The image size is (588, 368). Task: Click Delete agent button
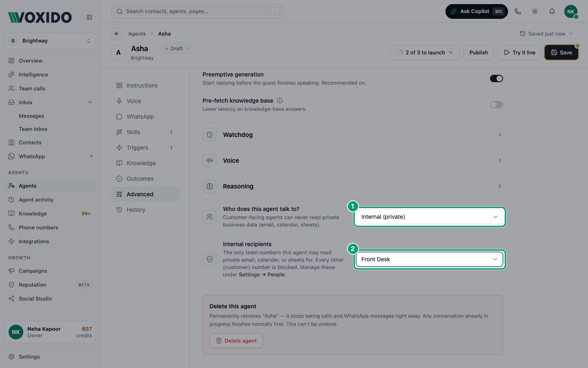coord(236,341)
